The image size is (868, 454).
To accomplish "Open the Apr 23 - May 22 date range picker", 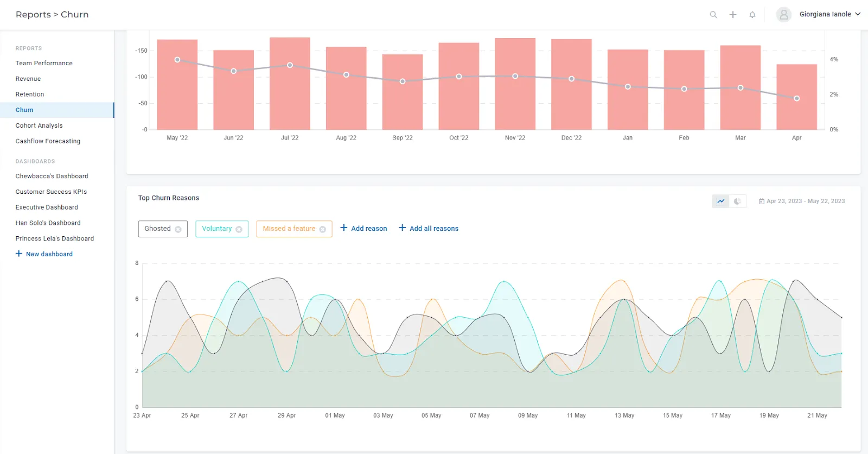I will tap(802, 201).
